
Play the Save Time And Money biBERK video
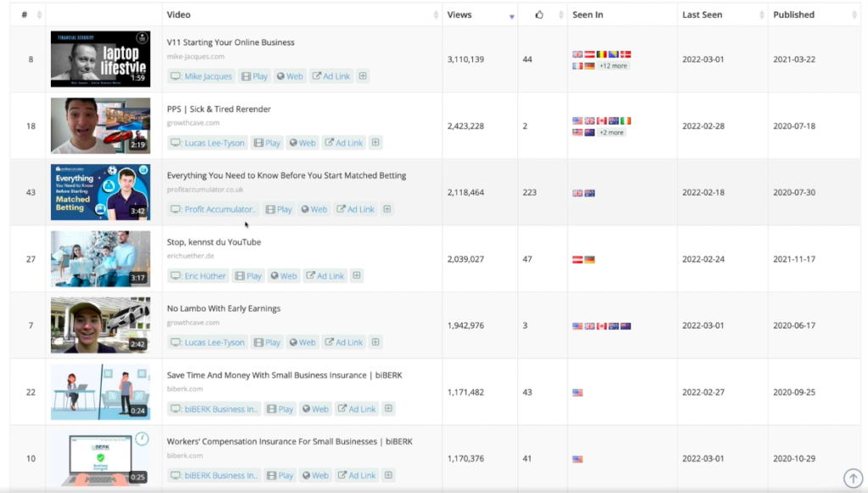coord(280,409)
